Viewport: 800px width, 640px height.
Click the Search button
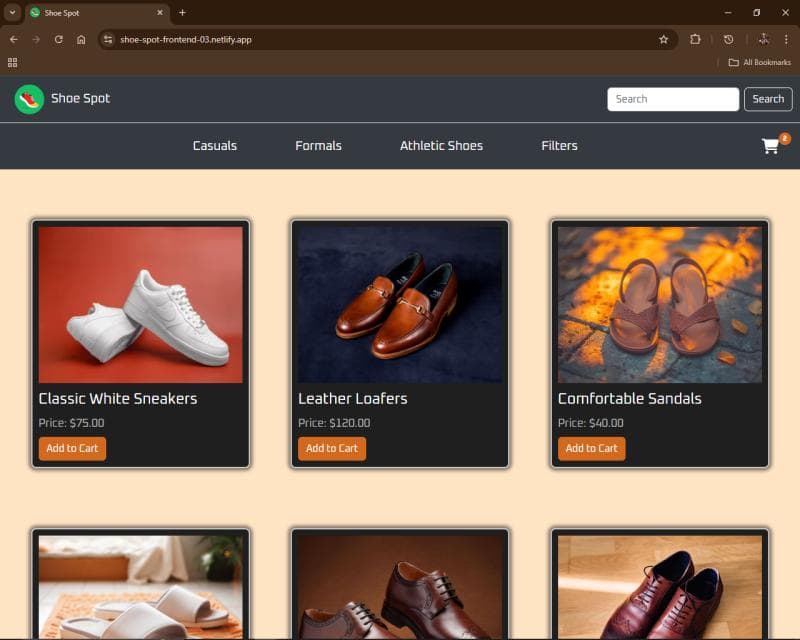(768, 99)
